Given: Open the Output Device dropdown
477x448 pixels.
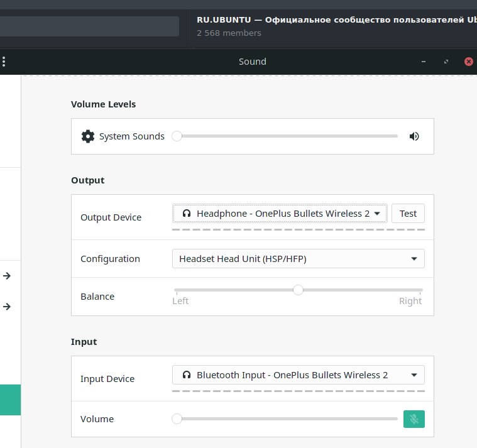Looking at the screenshot, I should (x=280, y=213).
